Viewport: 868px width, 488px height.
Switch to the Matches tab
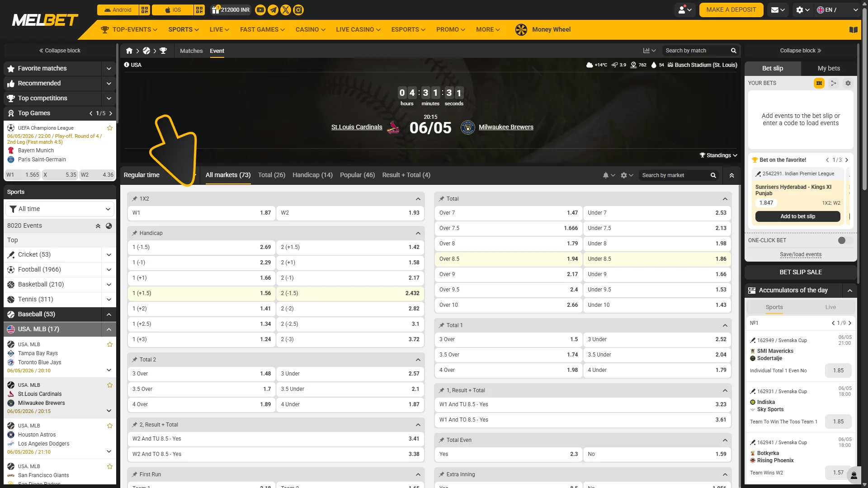click(x=191, y=51)
